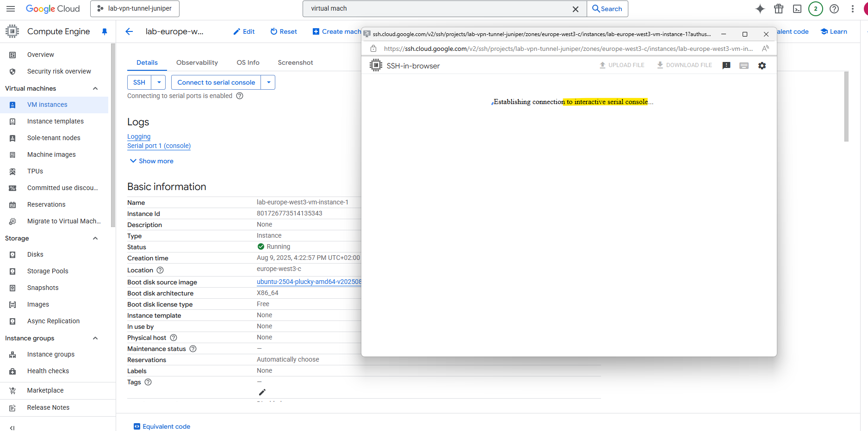Screen dimensions: 868x431
Task: Switch to the OS Info tab
Action: (248, 62)
